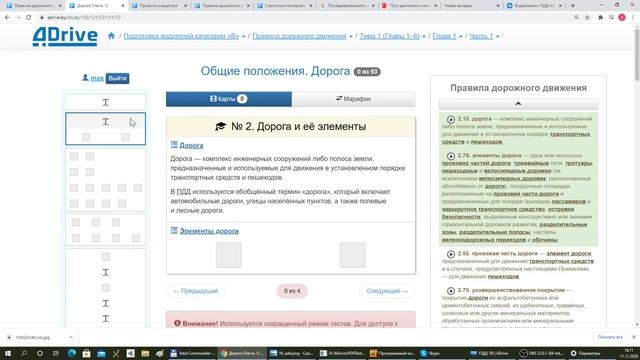This screenshot has width=640, height=360.
Task: Switch to Total Commander in the taskbar
Action: pyautogui.click(x=193, y=353)
